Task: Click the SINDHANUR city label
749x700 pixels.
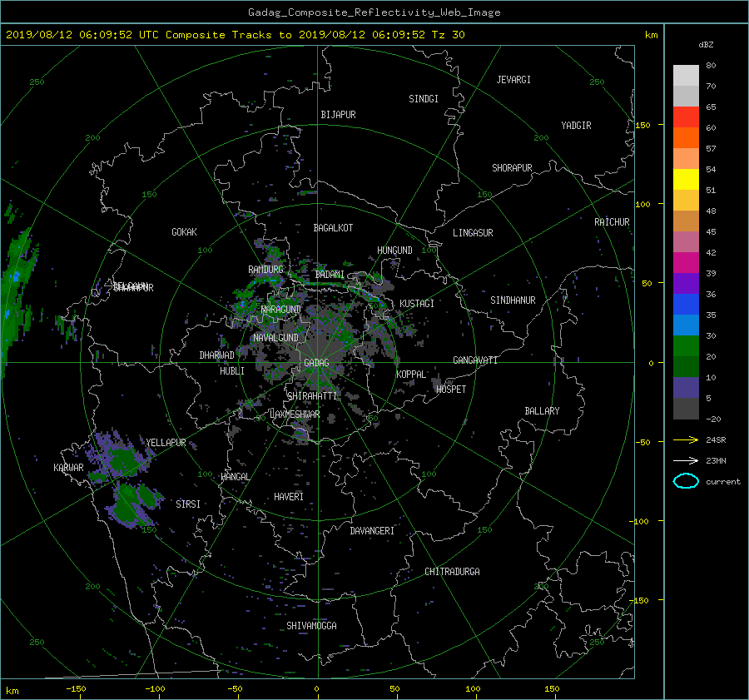Action: tap(513, 300)
